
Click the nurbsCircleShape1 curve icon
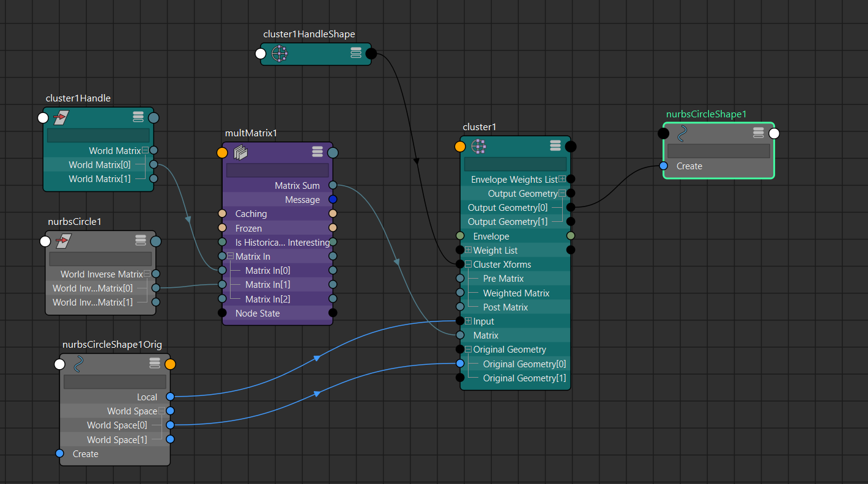click(682, 133)
